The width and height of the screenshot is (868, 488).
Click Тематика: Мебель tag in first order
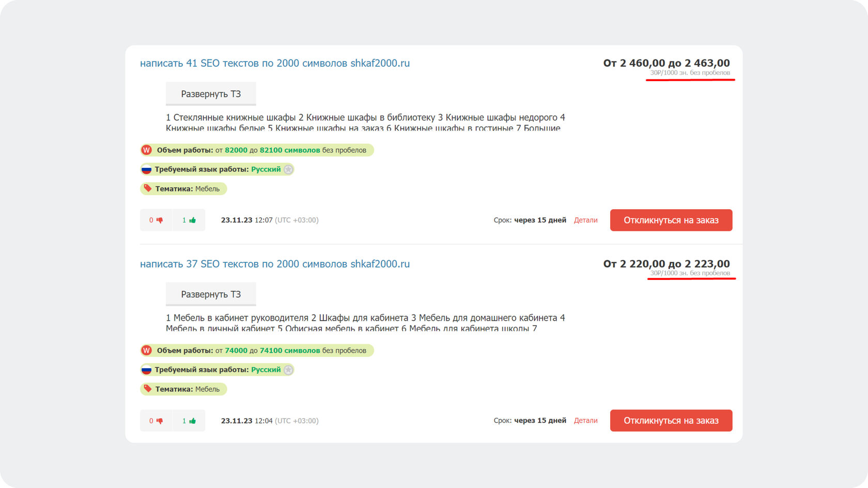(183, 189)
